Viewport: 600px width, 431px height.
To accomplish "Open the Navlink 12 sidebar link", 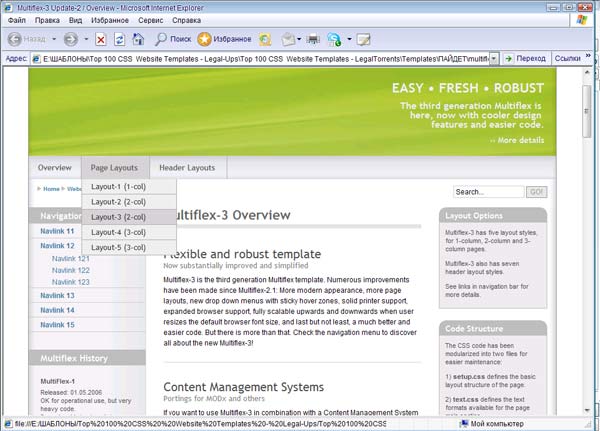I will point(57,246).
